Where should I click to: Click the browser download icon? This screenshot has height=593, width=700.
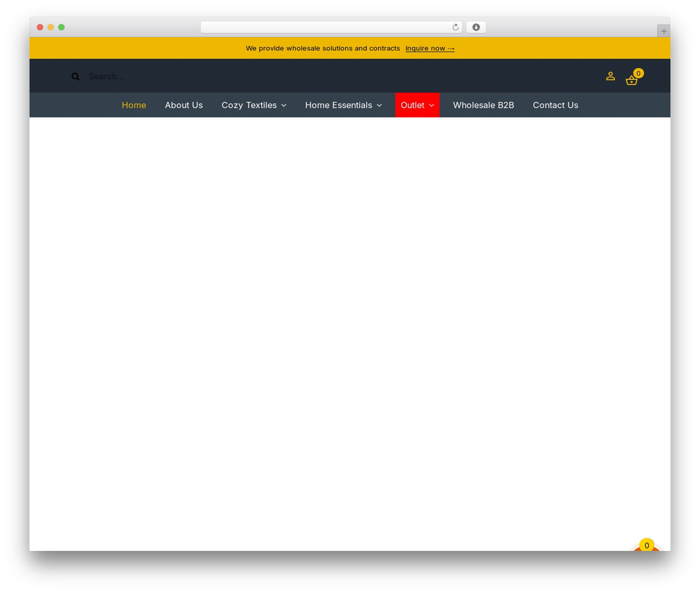[x=476, y=27]
